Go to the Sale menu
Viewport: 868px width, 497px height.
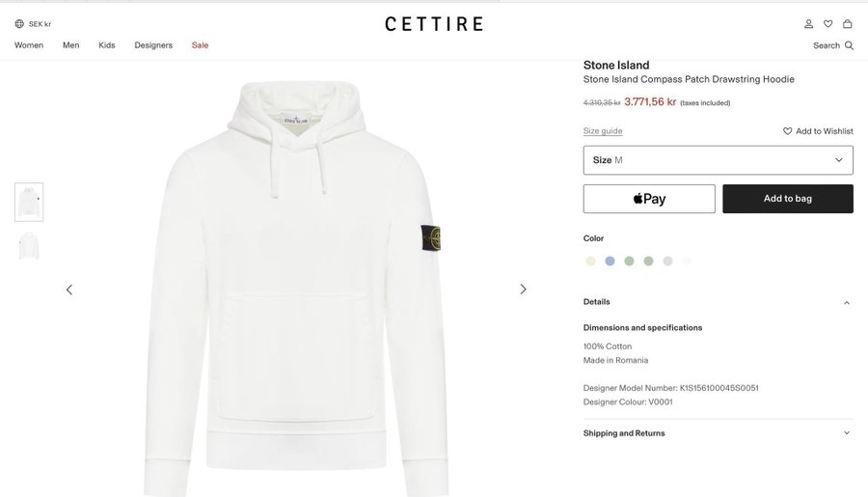coord(200,45)
